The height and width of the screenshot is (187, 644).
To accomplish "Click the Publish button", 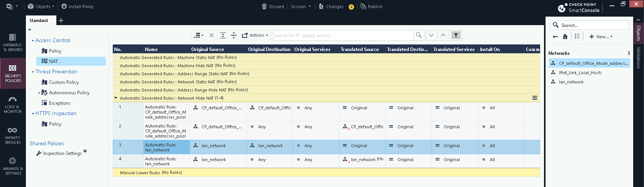I will point(371,7).
